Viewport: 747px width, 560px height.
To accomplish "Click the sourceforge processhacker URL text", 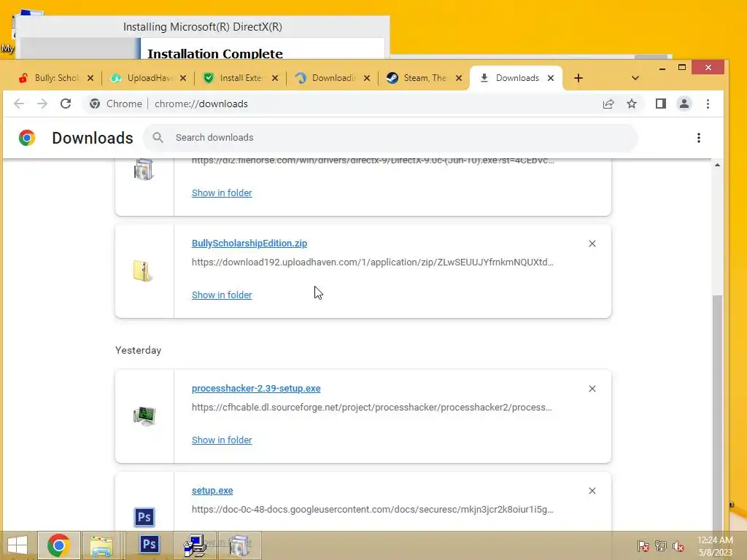I will [x=371, y=408].
